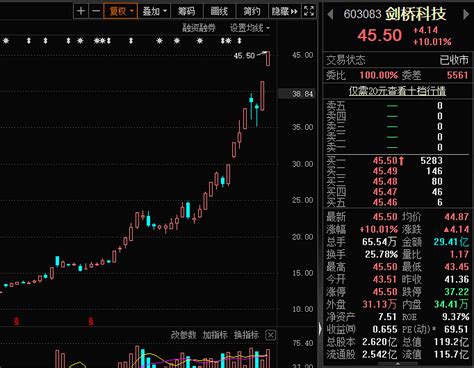Click 买二 price 45.49
Screen dimensions: 474x368
pos(385,171)
